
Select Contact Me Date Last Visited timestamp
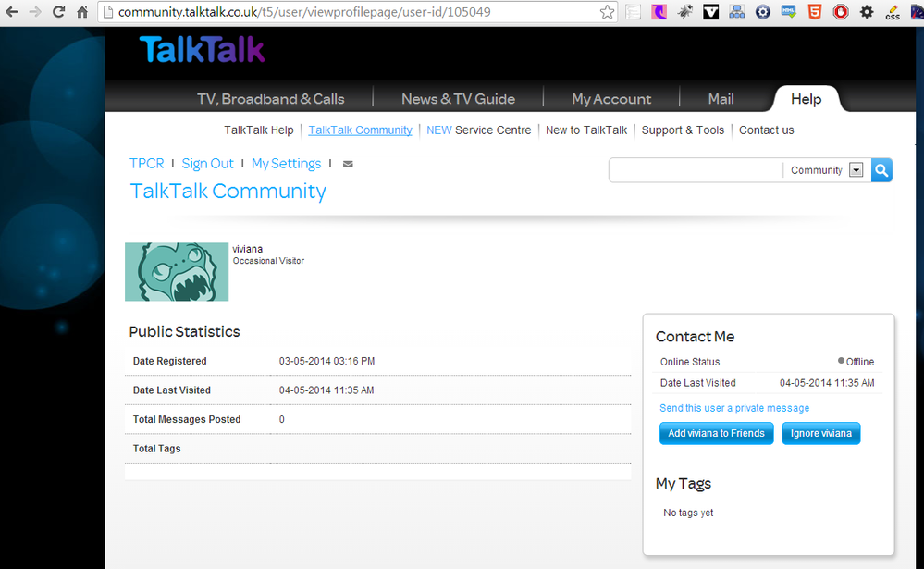(x=827, y=383)
